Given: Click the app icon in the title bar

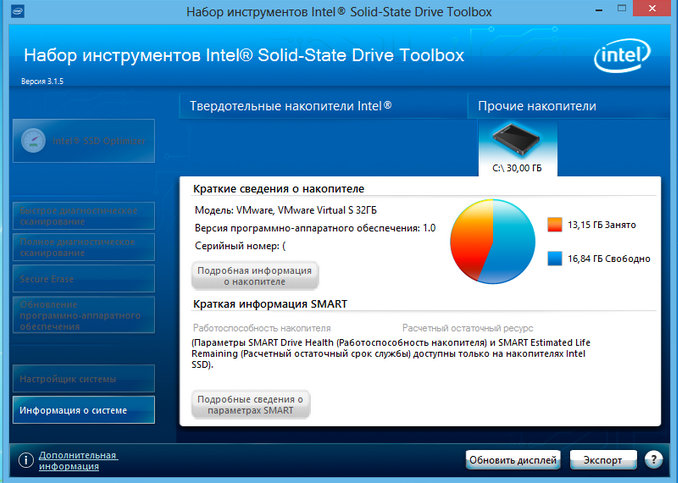Looking at the screenshot, I should (18, 11).
